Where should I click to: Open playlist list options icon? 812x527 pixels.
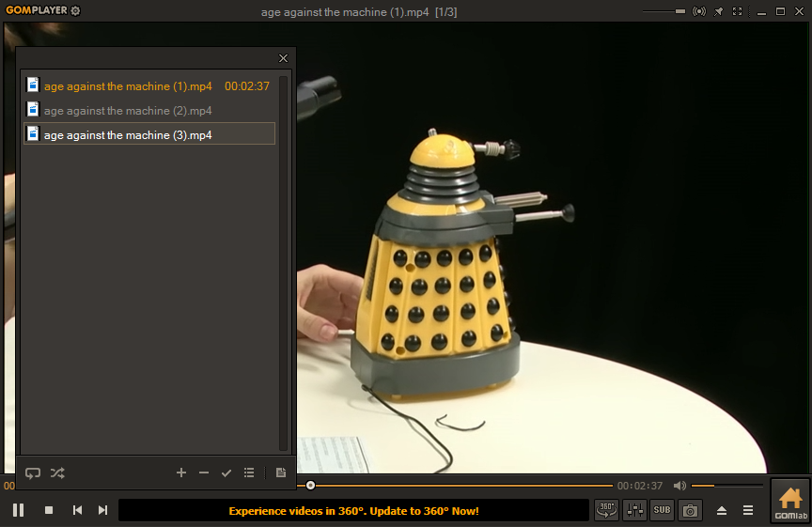pos(249,473)
